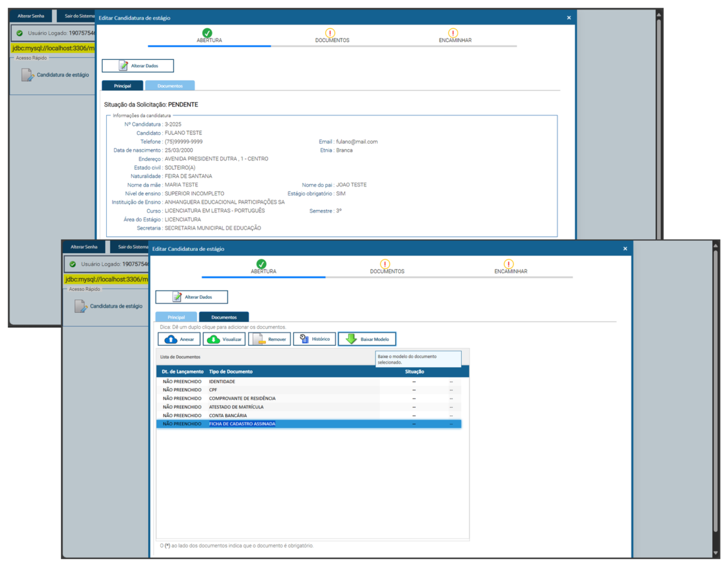This screenshot has height=567, width=728.
Task: Click the green ABERTURA checkmark step in lower window
Action: pos(261,264)
